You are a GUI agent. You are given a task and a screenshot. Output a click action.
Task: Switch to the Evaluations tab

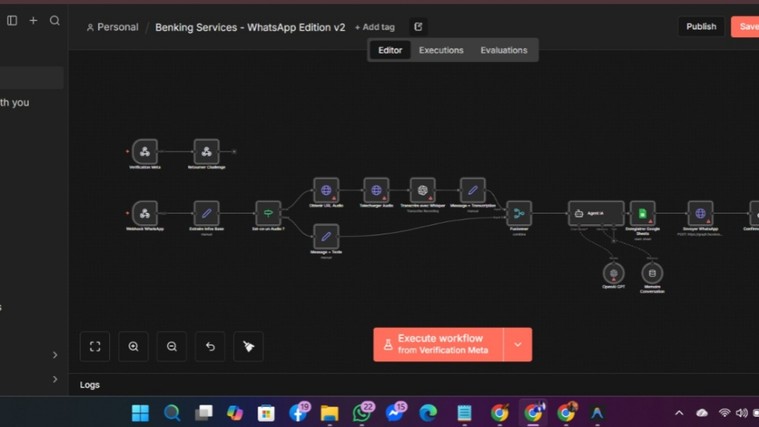tap(504, 50)
